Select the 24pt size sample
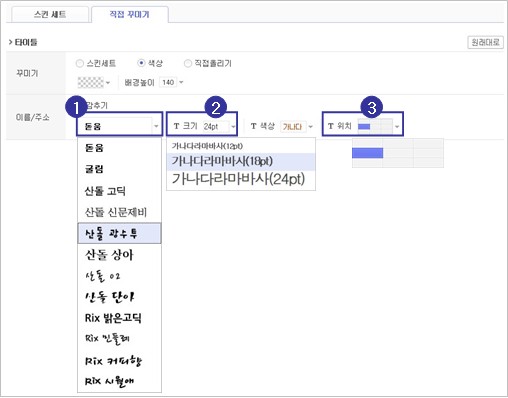The image size is (508, 398). (241, 179)
